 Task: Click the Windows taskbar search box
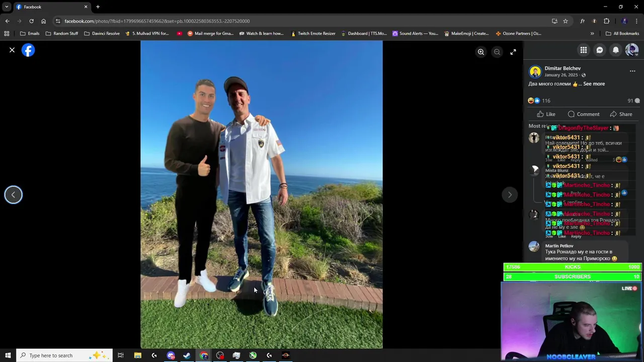click(x=64, y=355)
